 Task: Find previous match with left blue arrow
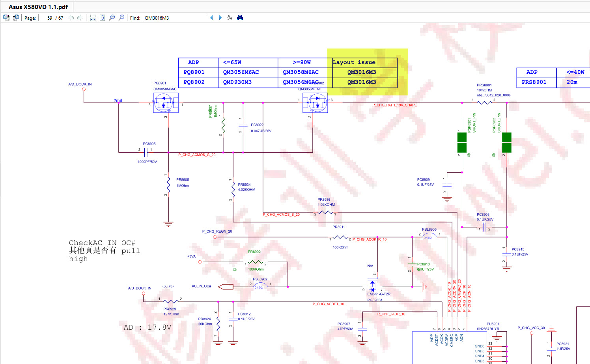[x=211, y=18]
